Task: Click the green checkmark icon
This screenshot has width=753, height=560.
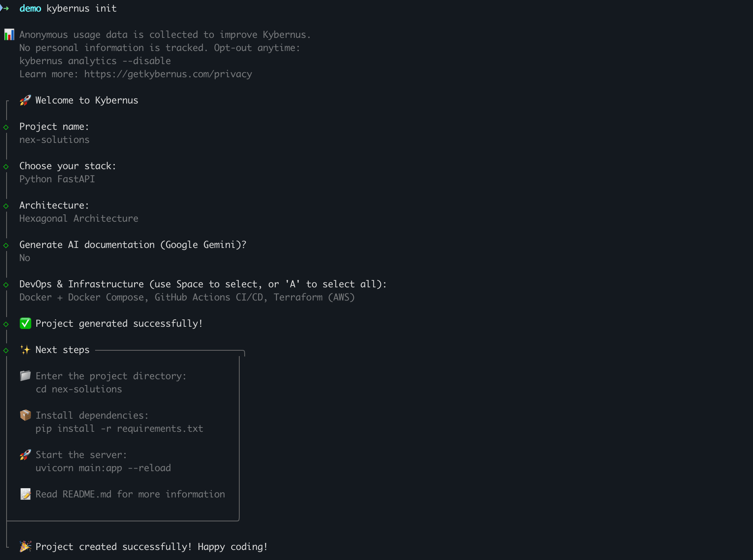Action: pyautogui.click(x=26, y=324)
